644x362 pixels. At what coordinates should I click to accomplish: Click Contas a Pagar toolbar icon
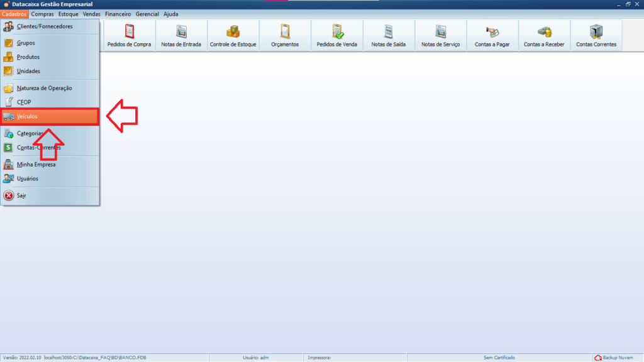click(x=492, y=36)
